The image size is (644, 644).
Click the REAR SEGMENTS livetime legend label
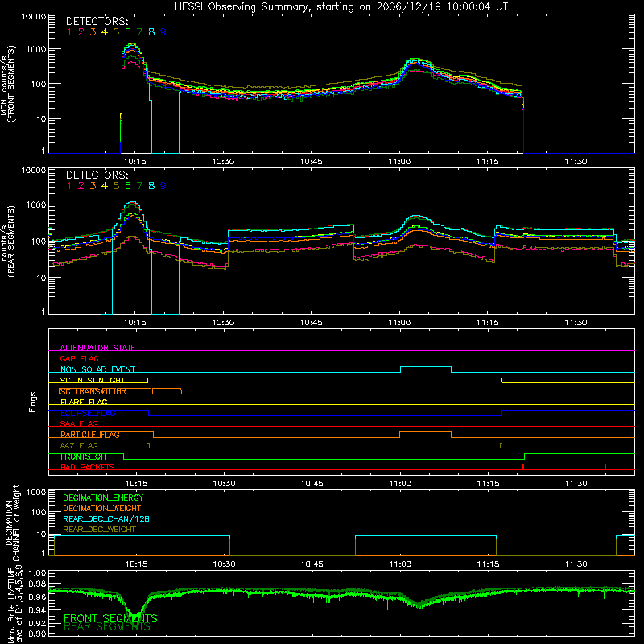[107, 627]
